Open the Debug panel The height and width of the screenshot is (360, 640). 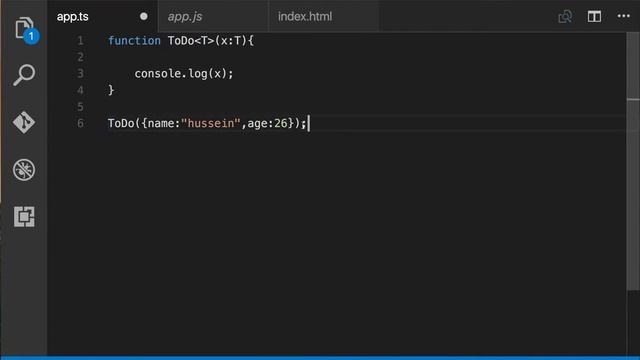click(x=24, y=169)
